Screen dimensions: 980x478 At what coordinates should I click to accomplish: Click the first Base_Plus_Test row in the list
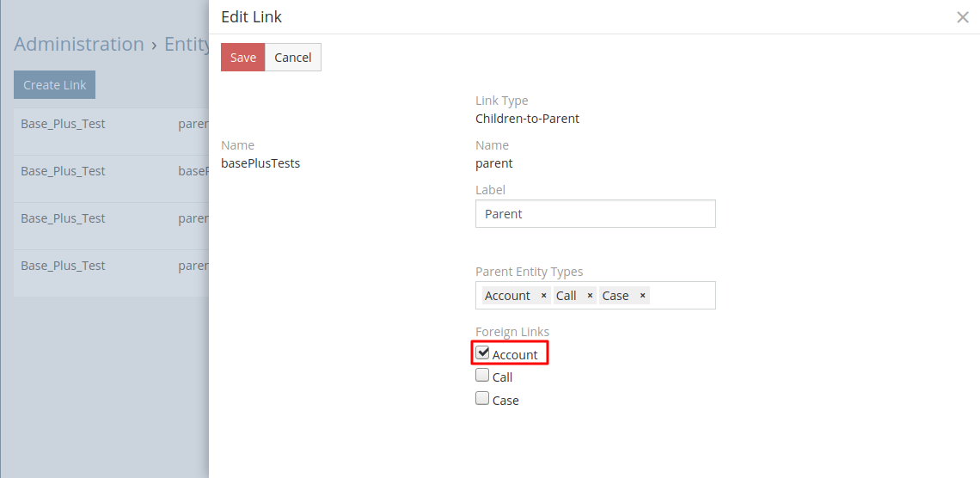[x=63, y=124]
